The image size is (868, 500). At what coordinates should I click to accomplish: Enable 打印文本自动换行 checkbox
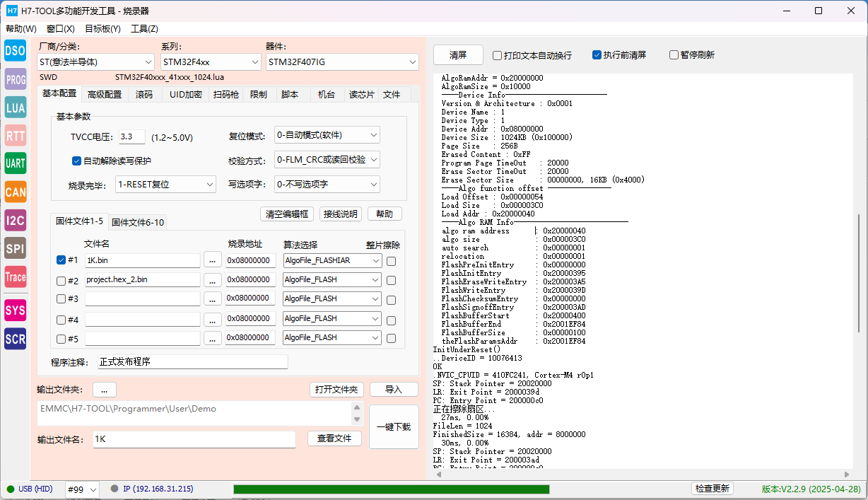tap(497, 55)
